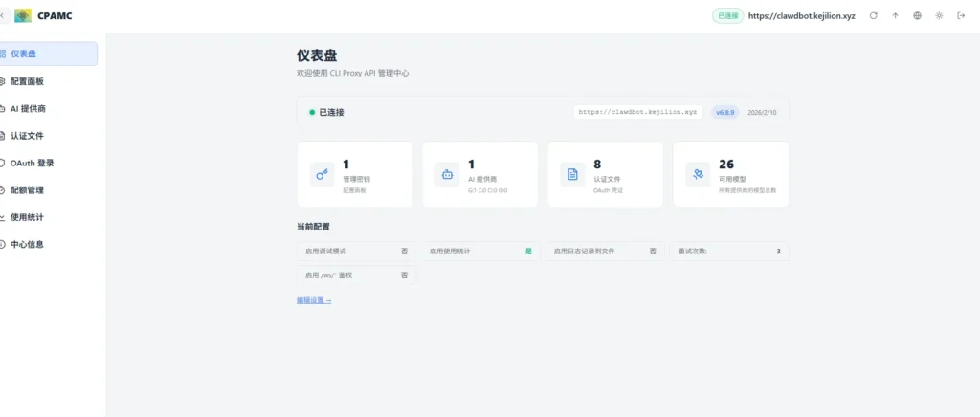Collapse the sidebar with the left chevron
980x417 pixels.
tap(3, 16)
